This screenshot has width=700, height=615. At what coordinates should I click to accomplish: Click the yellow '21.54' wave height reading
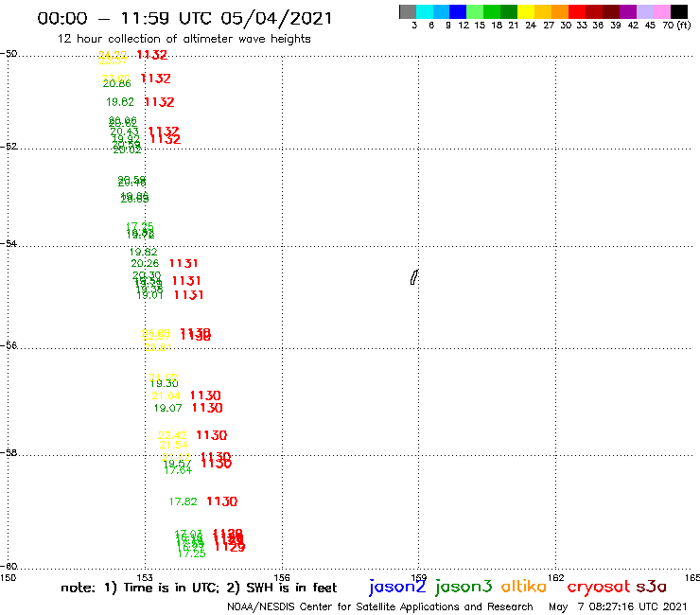tap(174, 445)
